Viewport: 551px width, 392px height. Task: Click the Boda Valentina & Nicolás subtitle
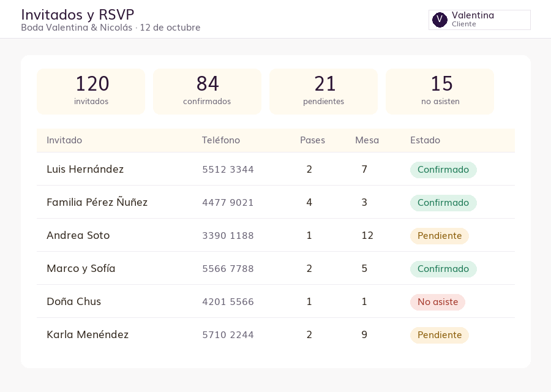111,28
